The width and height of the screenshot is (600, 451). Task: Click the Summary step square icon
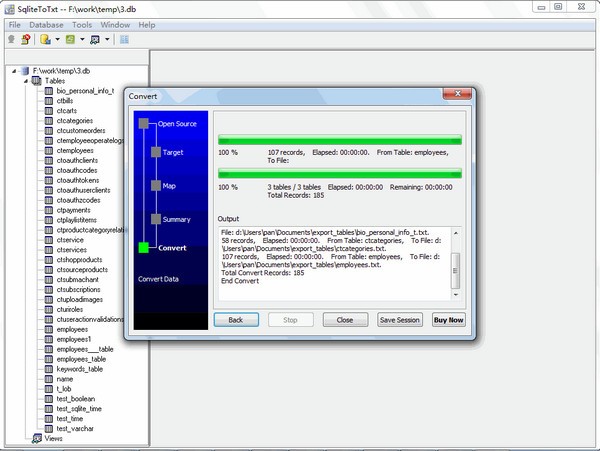(x=155, y=218)
